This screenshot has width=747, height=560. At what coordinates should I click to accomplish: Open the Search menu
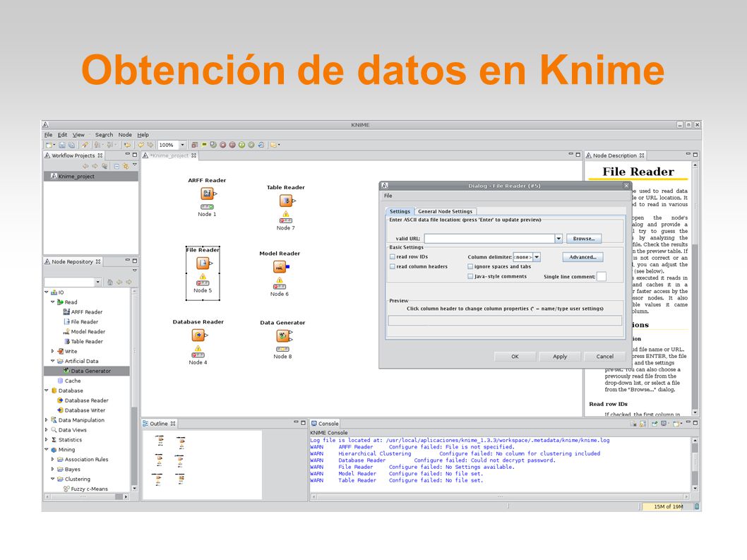pos(104,135)
